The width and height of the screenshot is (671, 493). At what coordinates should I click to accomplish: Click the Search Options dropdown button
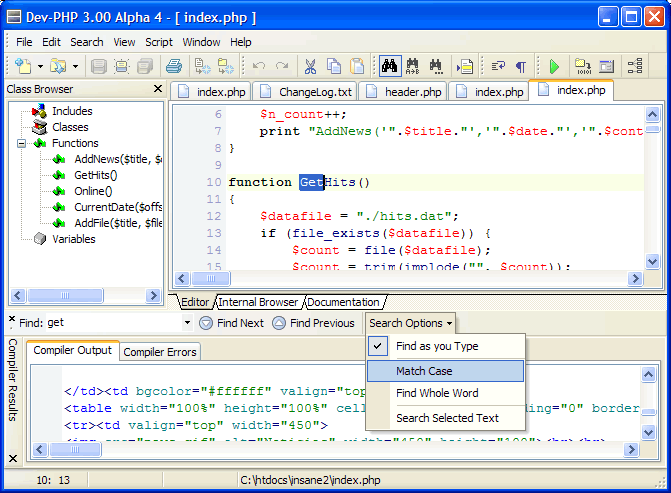pyautogui.click(x=410, y=323)
